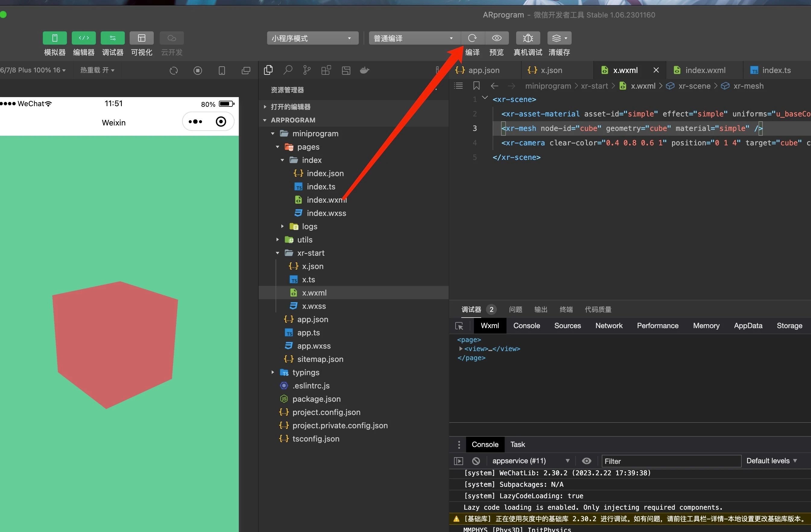Open the Default levels dropdown
Image resolution: width=811 pixels, height=532 pixels.
771,461
